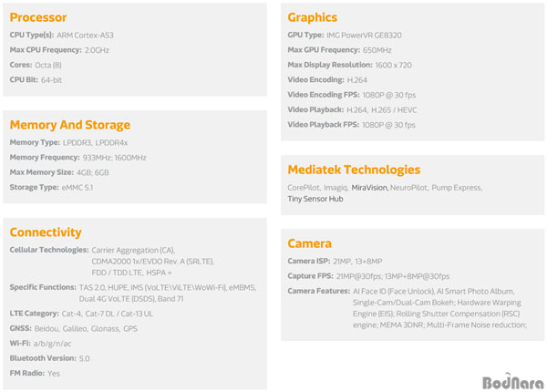This screenshot has width=547, height=392.
Task: Click the LTE Category label
Action: pyautogui.click(x=35, y=314)
